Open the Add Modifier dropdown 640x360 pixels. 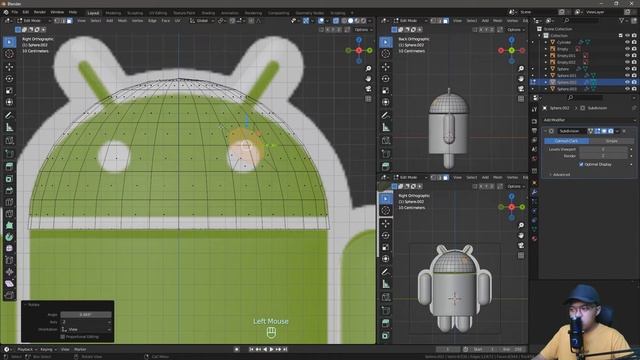pos(589,120)
